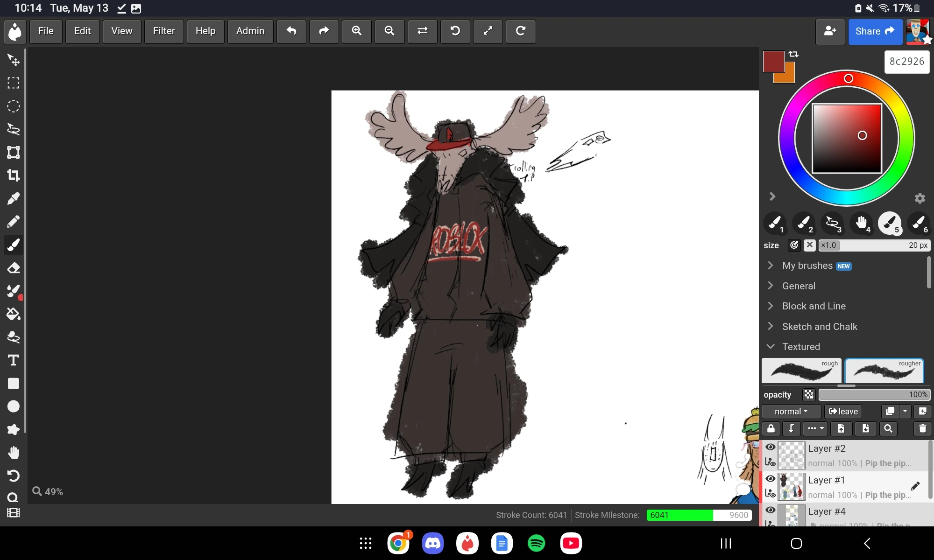Screen dimensions: 934x560
Task: Open the File menu
Action: (x=45, y=31)
